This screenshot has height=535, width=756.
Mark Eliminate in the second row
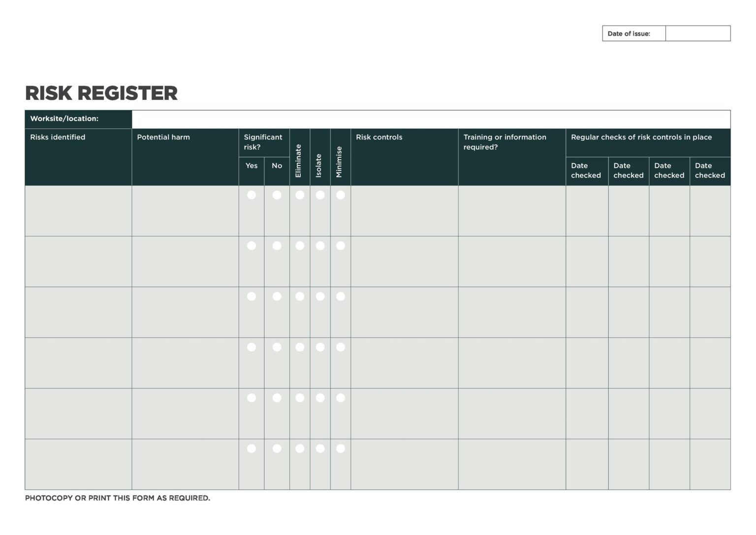point(299,245)
